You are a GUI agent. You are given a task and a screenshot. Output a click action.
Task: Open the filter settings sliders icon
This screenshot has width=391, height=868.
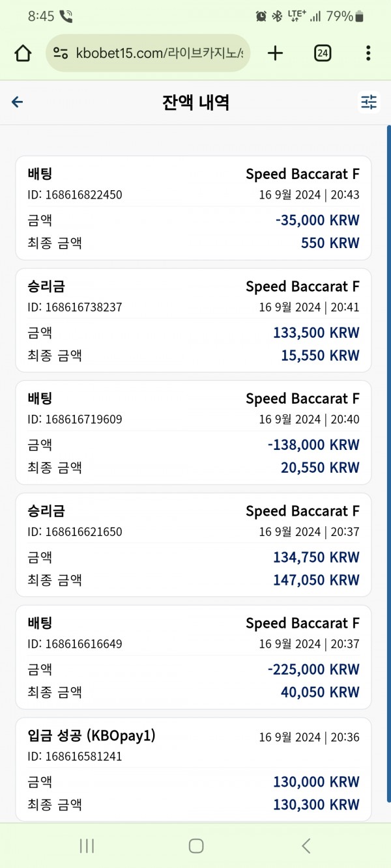[369, 102]
